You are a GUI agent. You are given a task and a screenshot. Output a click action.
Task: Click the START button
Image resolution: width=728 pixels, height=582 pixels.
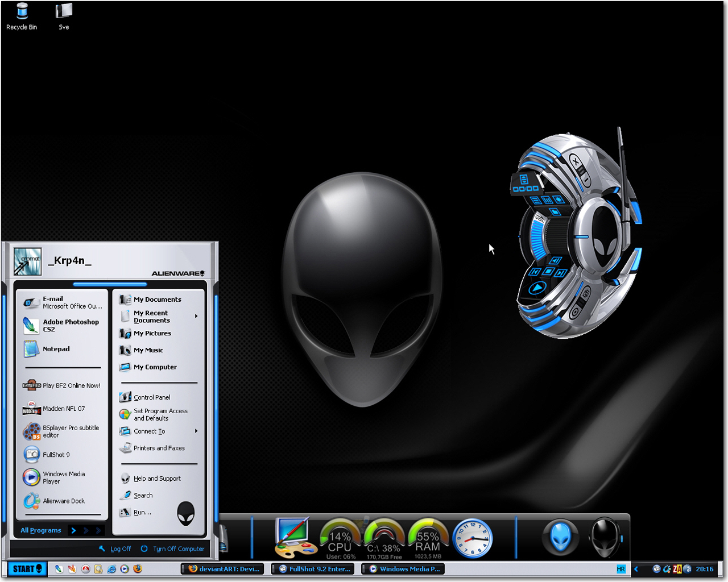tap(26, 569)
